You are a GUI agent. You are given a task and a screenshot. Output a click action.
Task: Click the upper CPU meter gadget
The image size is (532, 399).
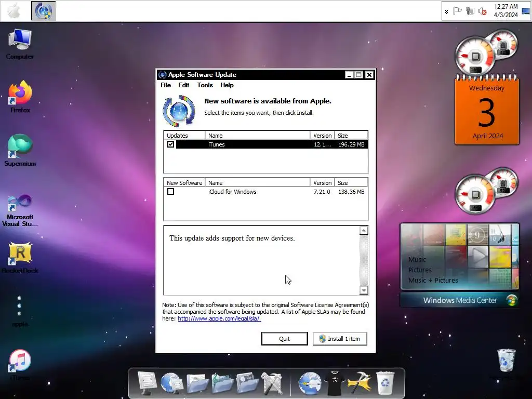click(486, 52)
